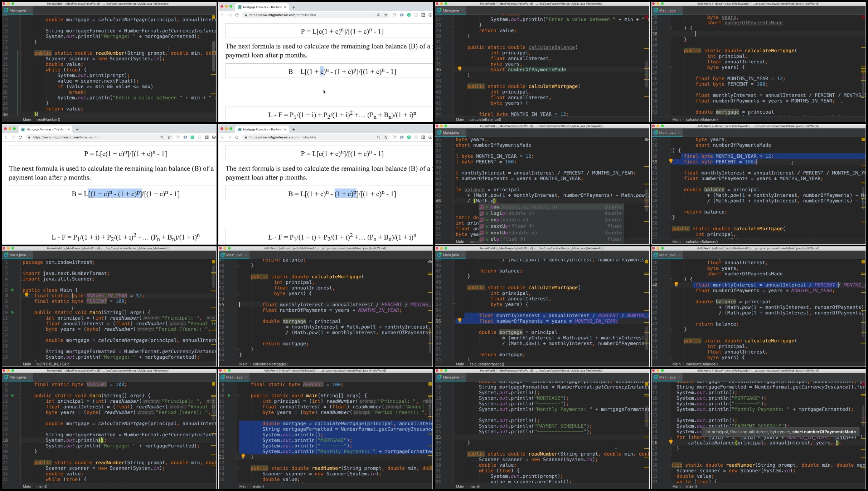Collapse readNumber using the fold marker on line 19
This screenshot has height=491, width=868.
(20, 53)
